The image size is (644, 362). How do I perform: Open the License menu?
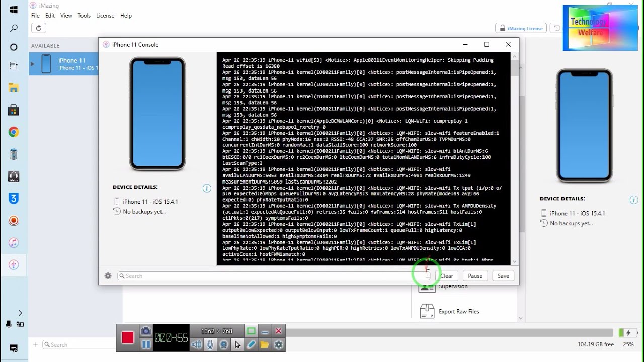pyautogui.click(x=105, y=16)
